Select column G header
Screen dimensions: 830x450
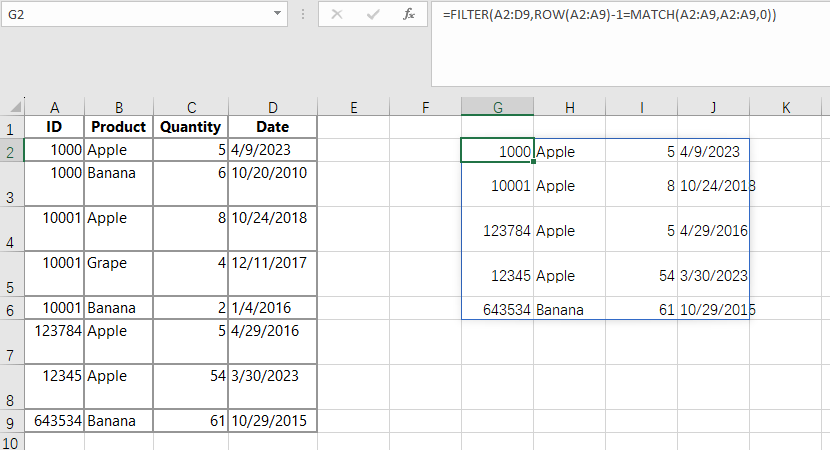pos(498,107)
